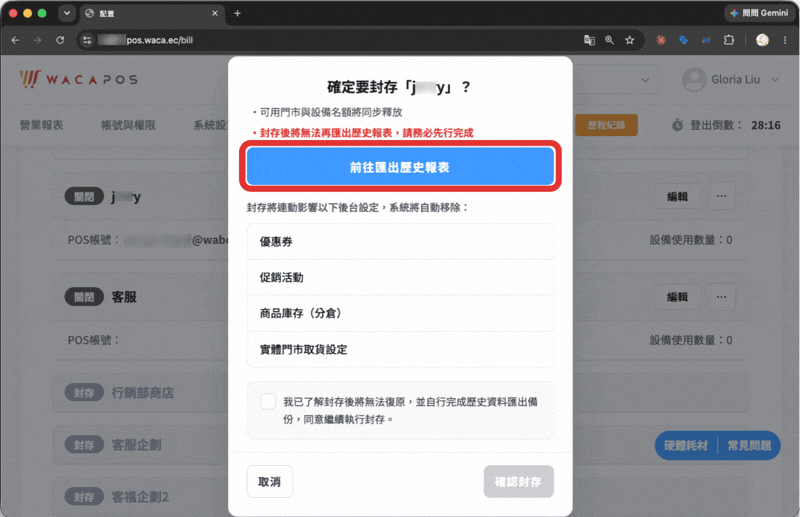Viewport: 800px width, 517px height.
Task: Open the Chrome three-dot menu
Action: tap(785, 40)
